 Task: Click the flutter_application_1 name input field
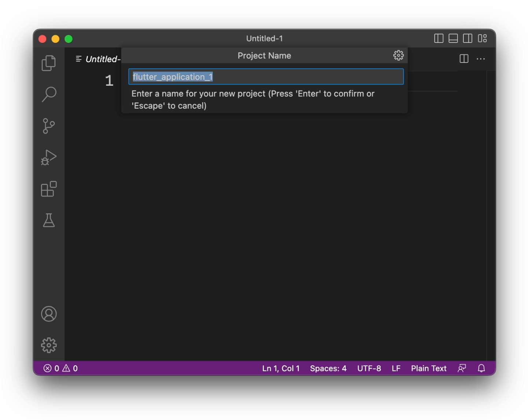click(266, 77)
